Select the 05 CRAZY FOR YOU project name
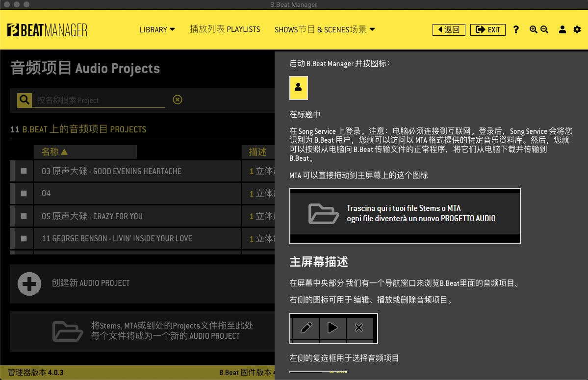Screen dimensions: 588x380 [x=92, y=216]
